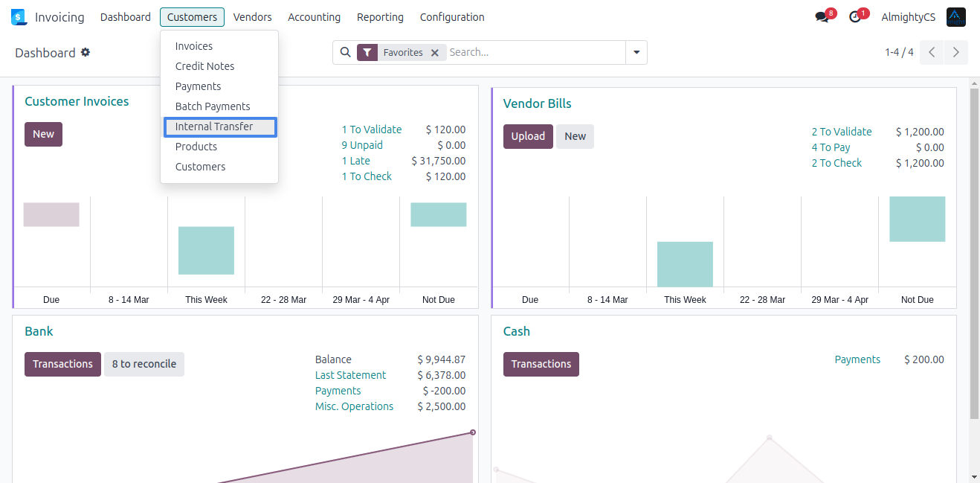
Task: Click the Upload button in Vendor Bills
Action: point(528,136)
